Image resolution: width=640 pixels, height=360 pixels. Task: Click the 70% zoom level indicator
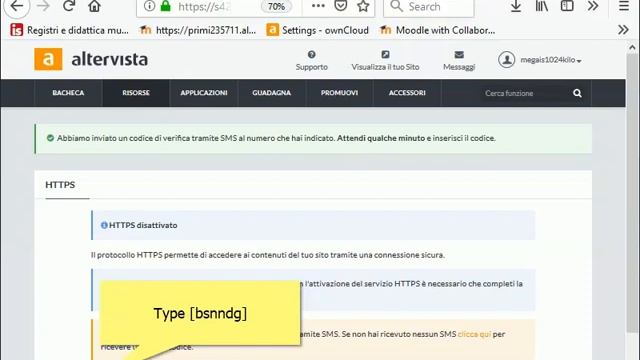pyautogui.click(x=276, y=7)
